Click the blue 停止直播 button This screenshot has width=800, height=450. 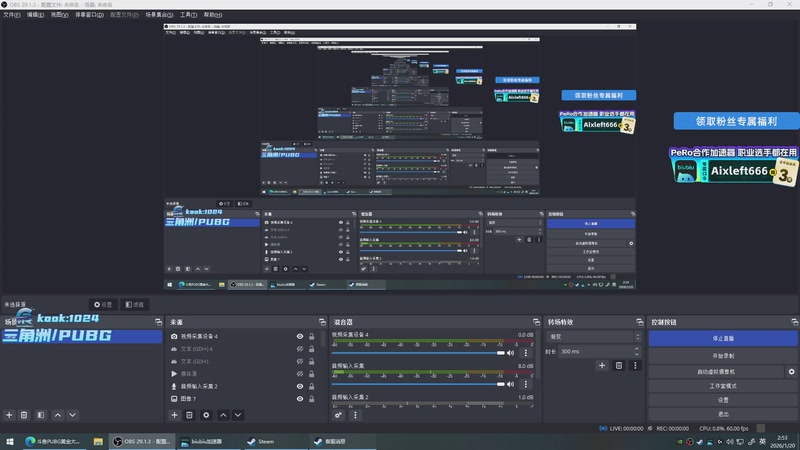pos(723,338)
